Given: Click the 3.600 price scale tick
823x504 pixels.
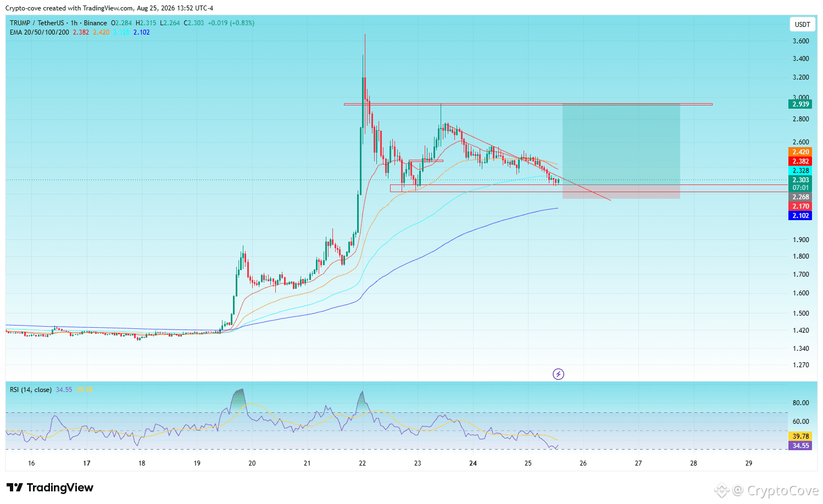Looking at the screenshot, I should coord(800,41).
